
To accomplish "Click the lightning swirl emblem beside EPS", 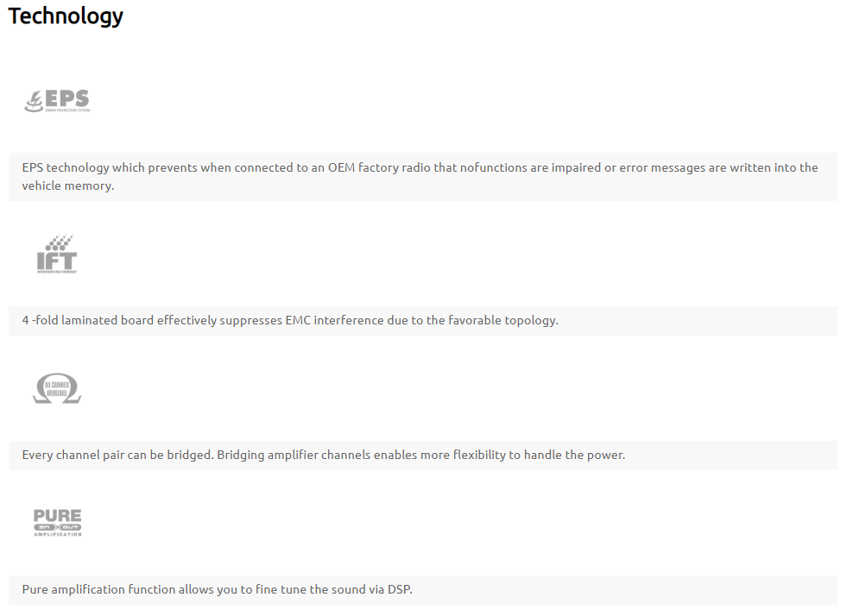I will point(35,103).
